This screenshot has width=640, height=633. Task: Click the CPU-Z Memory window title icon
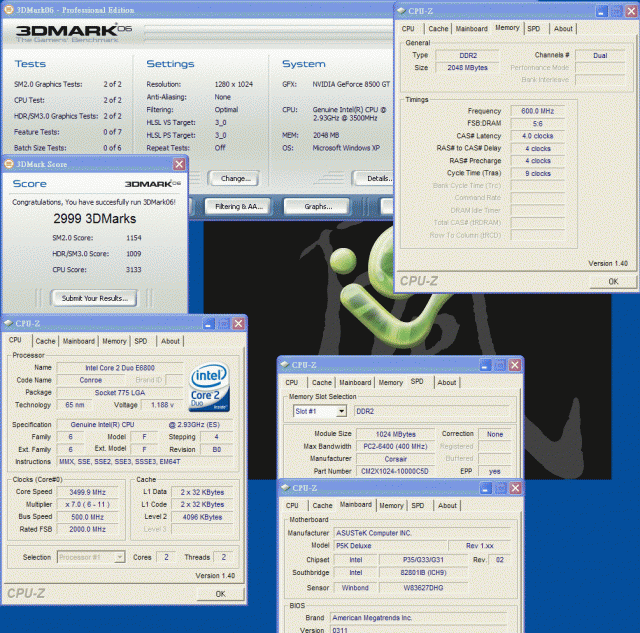tap(401, 11)
